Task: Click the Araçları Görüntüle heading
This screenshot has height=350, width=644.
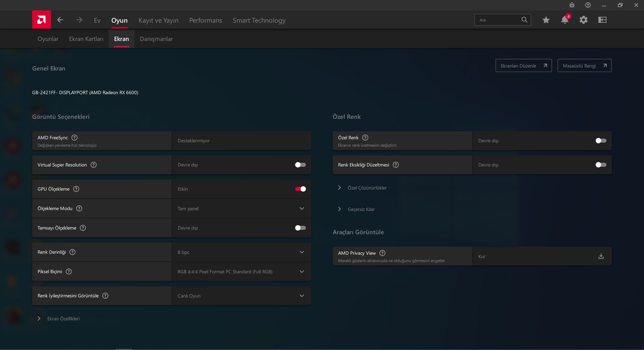Action: [x=358, y=232]
